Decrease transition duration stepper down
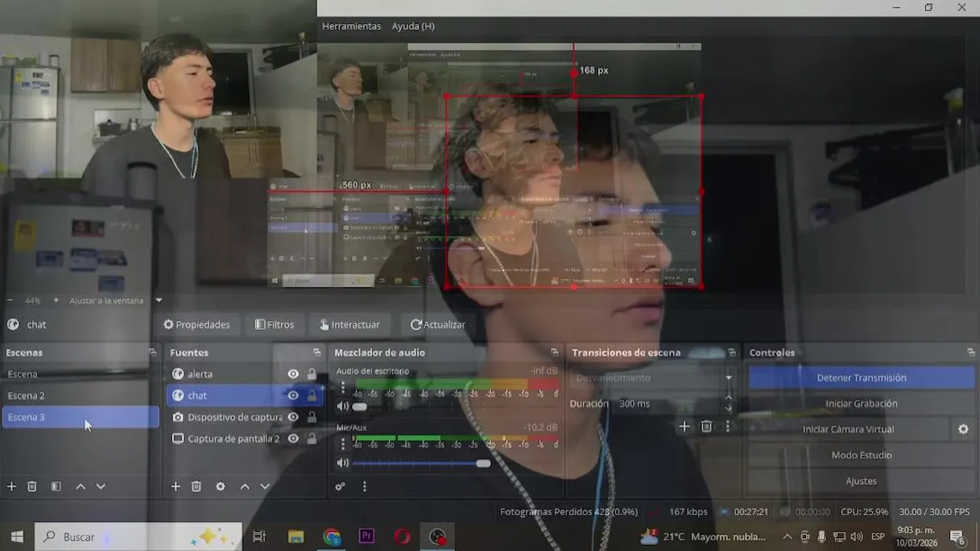980x551 pixels. pos(728,409)
